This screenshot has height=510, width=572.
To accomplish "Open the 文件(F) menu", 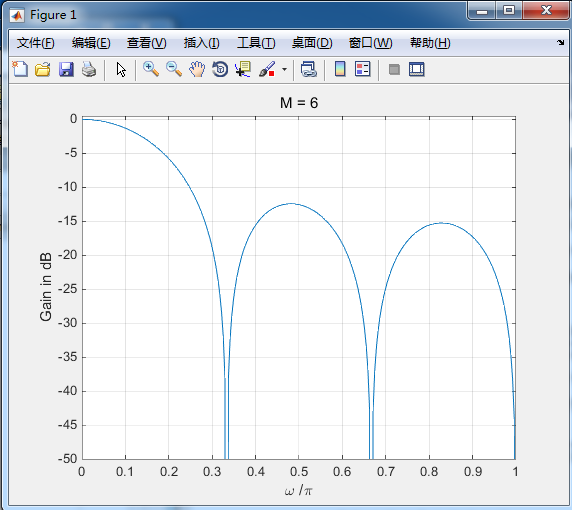I will tap(35, 43).
